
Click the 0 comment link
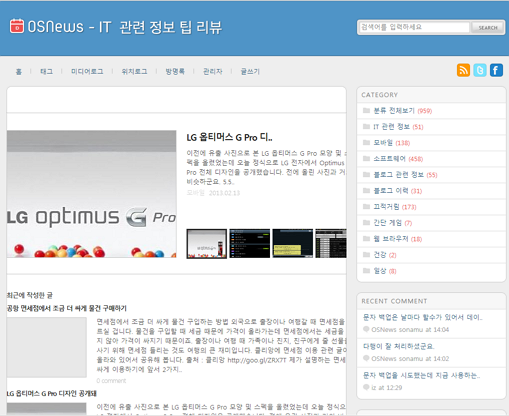[x=111, y=380]
